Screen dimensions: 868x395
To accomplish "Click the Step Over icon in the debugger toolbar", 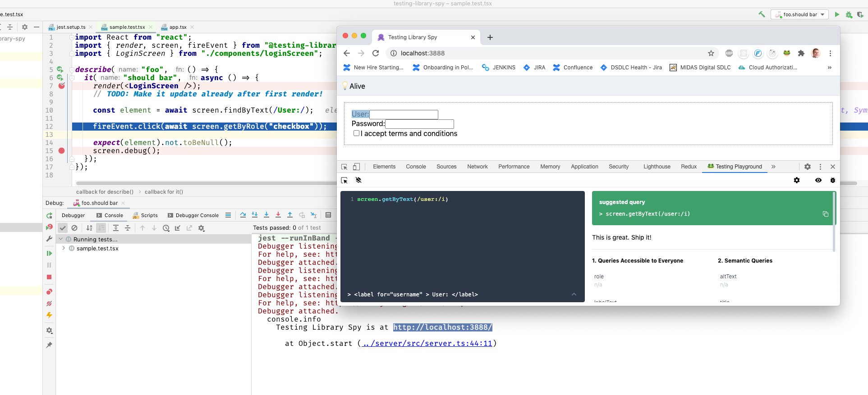I will 243,215.
